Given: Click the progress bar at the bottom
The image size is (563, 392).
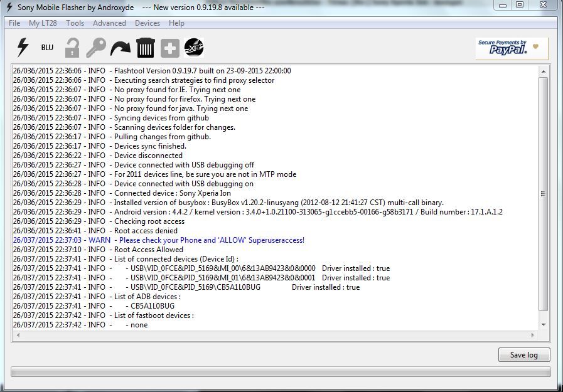Looking at the screenshot, I should 281,371.
